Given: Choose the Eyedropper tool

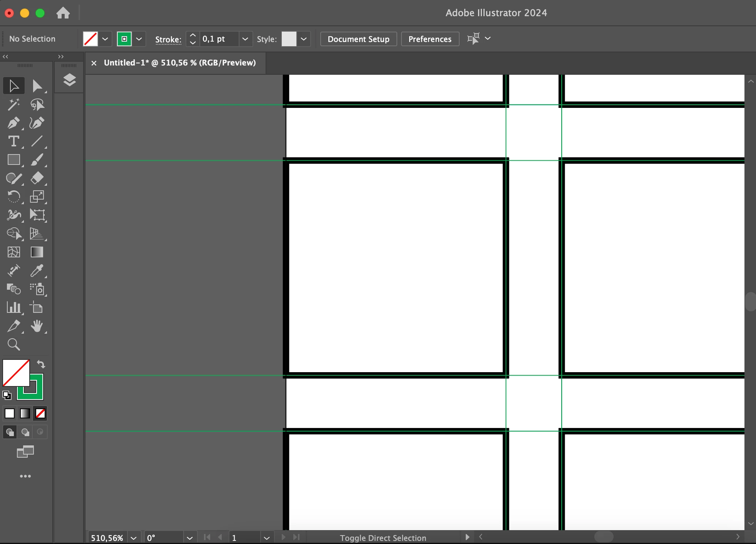Looking at the screenshot, I should [x=37, y=271].
